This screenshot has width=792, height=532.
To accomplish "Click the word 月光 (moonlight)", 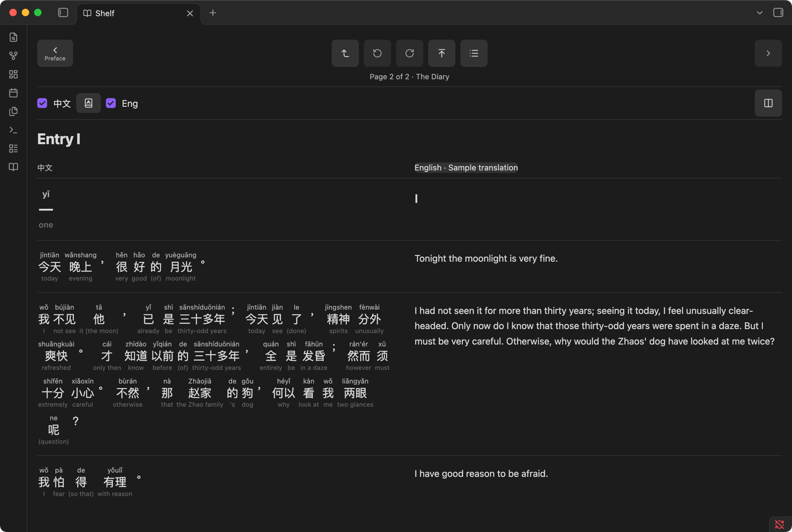I will 181,267.
